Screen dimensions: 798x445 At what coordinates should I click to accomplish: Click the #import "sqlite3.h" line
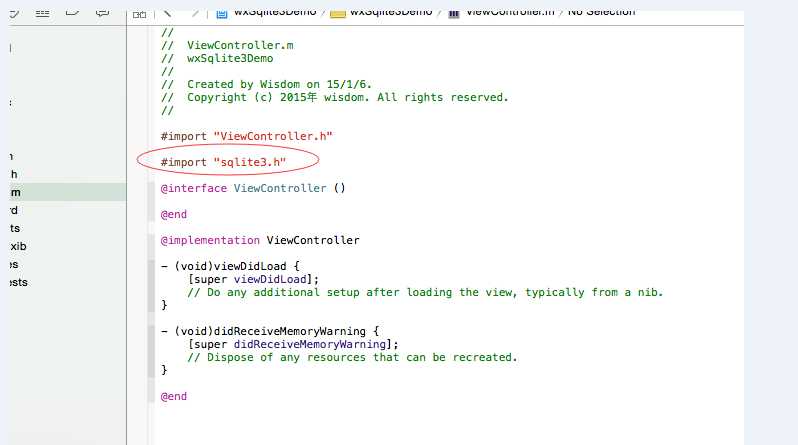(223, 162)
